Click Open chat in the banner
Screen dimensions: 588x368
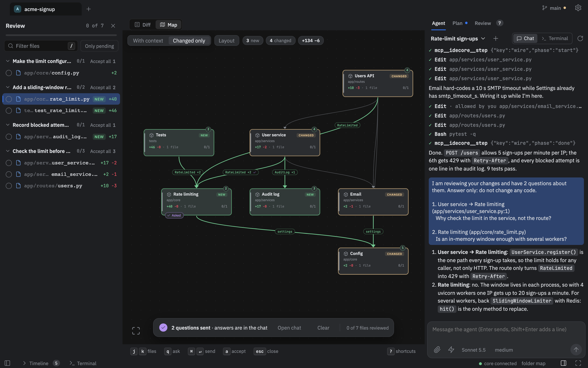coord(289,328)
